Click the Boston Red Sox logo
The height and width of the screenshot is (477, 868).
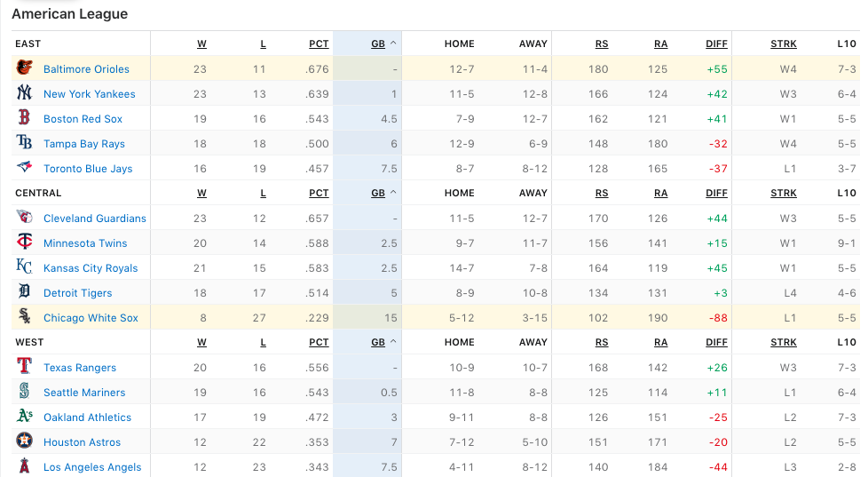click(x=24, y=117)
